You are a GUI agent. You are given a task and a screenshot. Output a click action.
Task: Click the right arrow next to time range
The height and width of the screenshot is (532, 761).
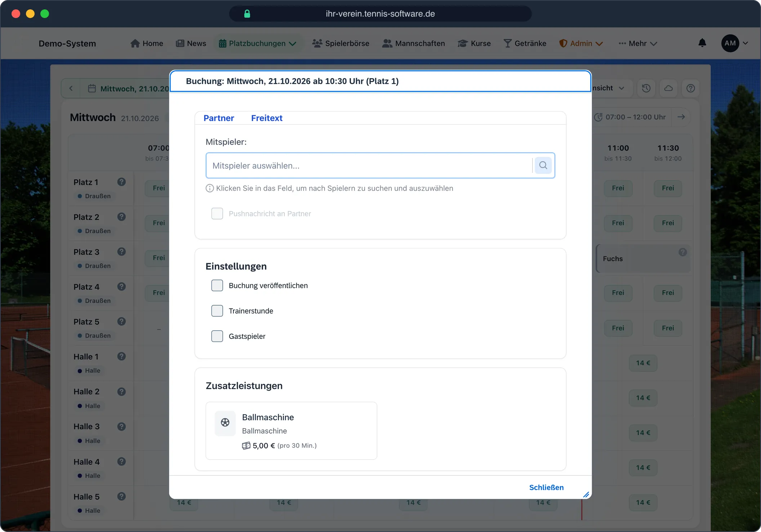(x=681, y=117)
